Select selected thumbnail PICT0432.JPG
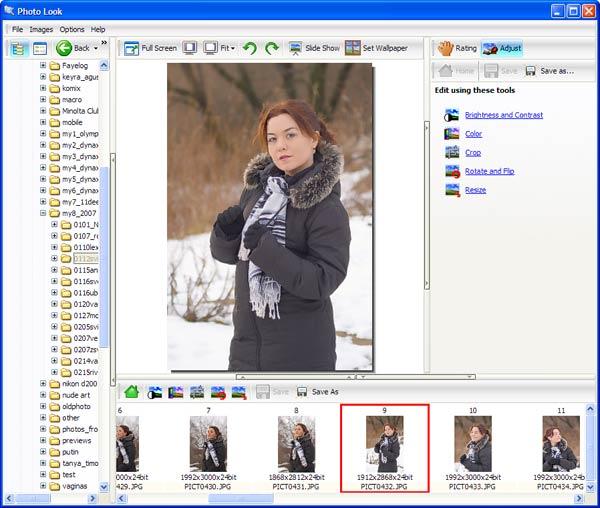The image size is (600, 508). 385,448
